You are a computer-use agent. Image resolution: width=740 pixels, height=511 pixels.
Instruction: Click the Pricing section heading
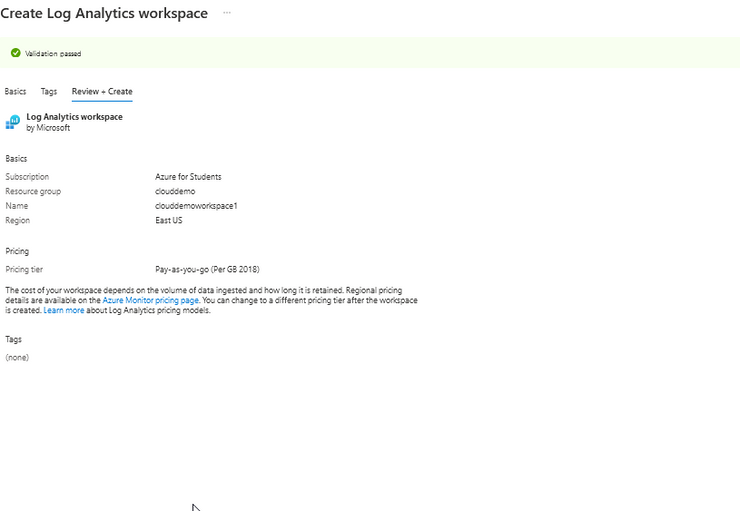[17, 251]
